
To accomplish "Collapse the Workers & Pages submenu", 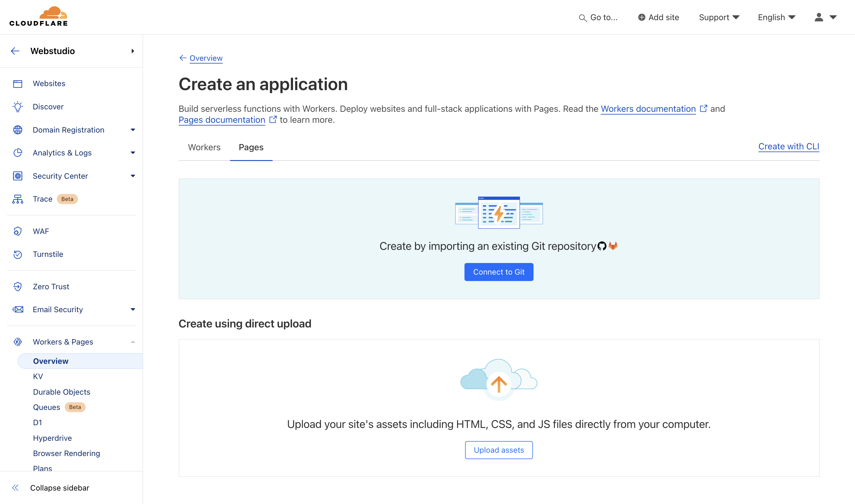I will point(133,342).
